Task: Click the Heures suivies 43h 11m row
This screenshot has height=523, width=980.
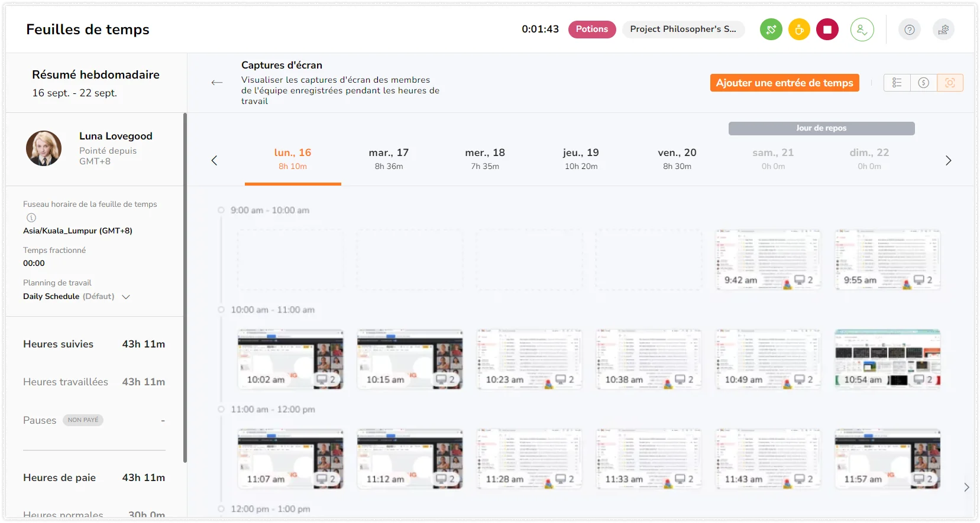Action: click(94, 344)
